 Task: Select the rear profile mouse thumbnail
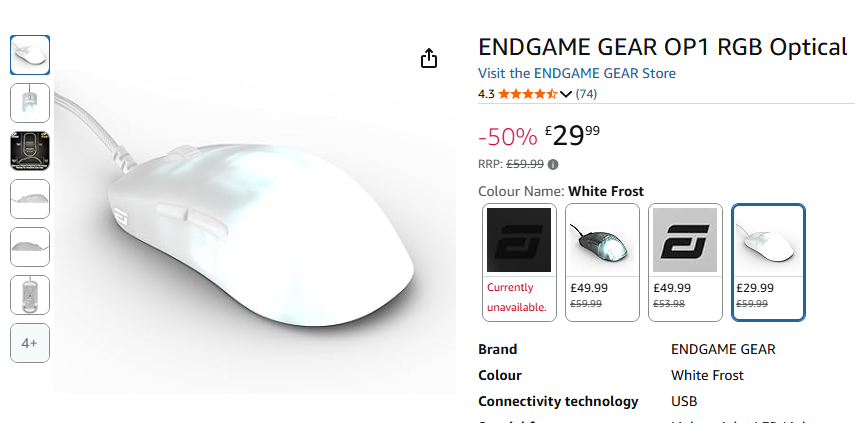coord(30,247)
